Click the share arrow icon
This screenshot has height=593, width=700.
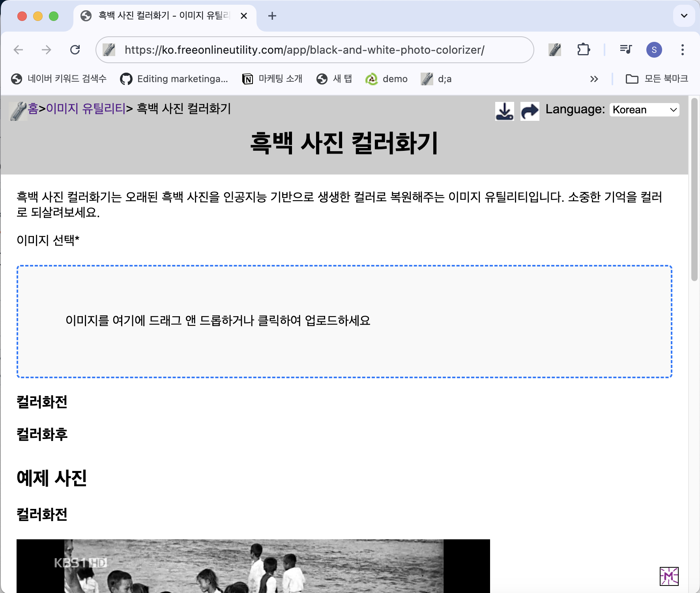point(530,111)
